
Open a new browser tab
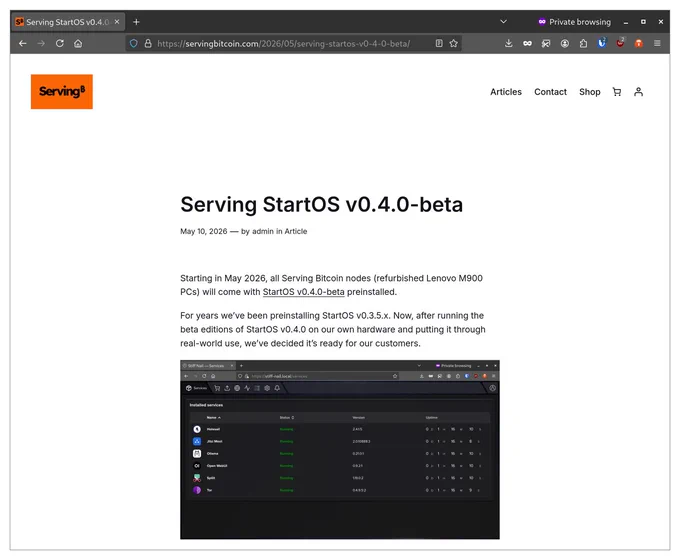click(x=136, y=22)
